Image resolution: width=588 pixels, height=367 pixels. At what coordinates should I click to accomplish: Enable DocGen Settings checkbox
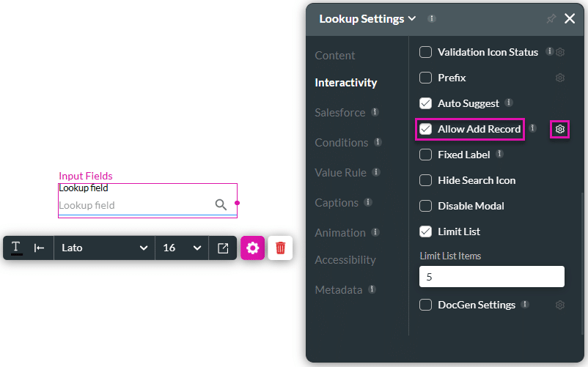pos(426,305)
